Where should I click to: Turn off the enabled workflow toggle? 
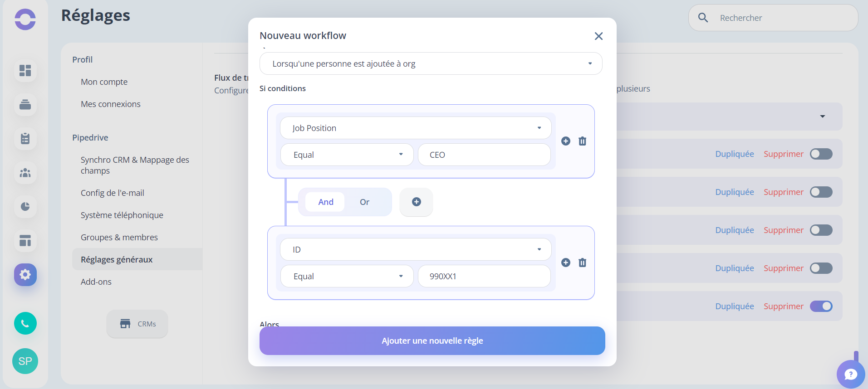pos(821,306)
